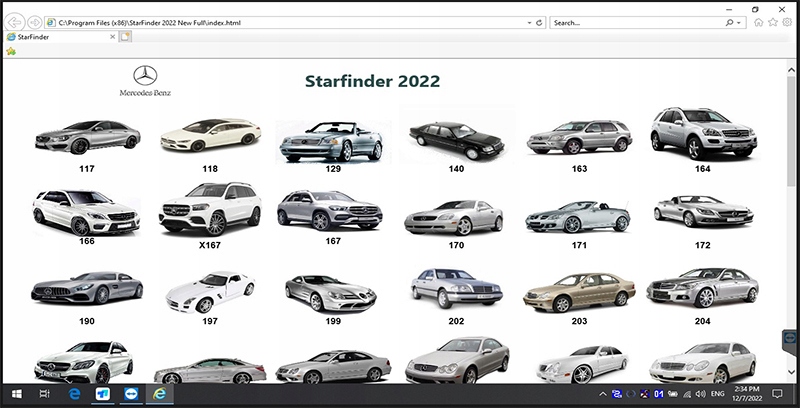Select the silver 167 SUV image

coord(330,211)
